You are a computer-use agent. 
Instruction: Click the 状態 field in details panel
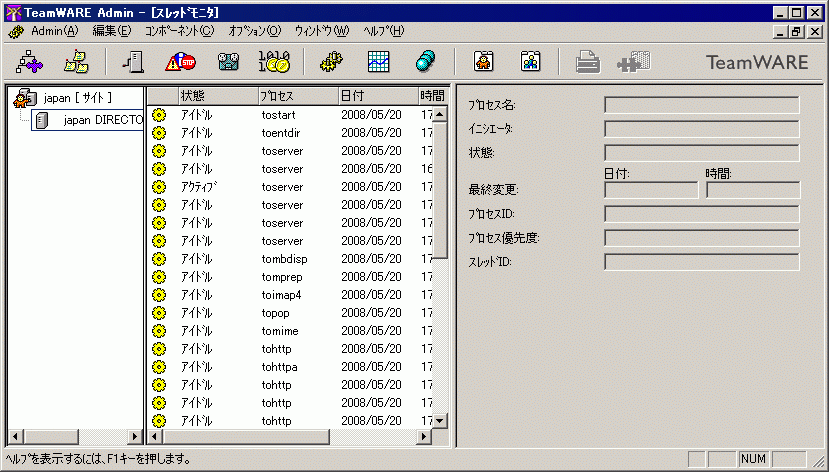tap(702, 153)
